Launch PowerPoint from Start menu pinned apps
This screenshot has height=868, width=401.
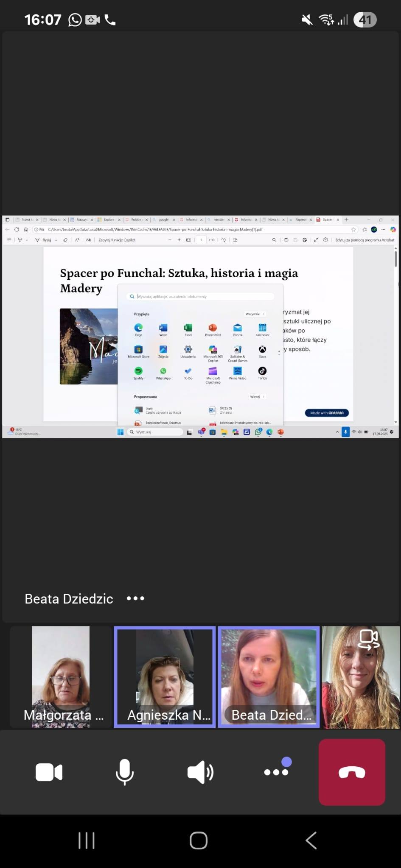coord(213,330)
